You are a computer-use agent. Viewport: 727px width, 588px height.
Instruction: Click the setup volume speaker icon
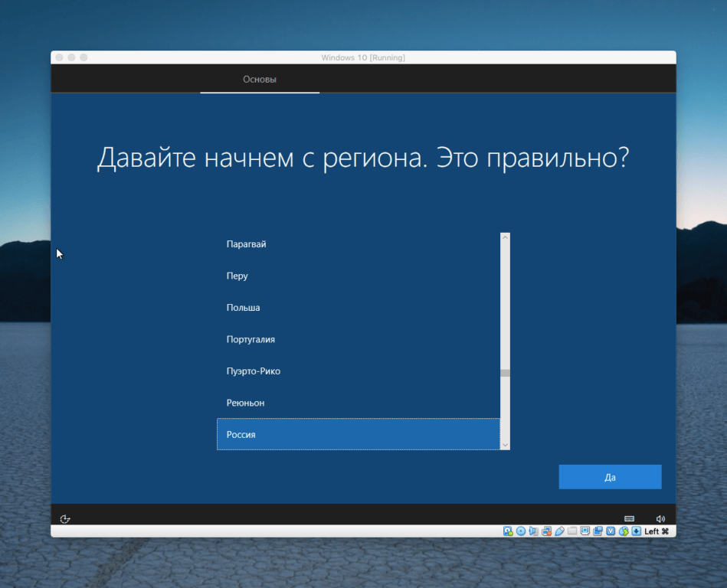click(x=660, y=519)
